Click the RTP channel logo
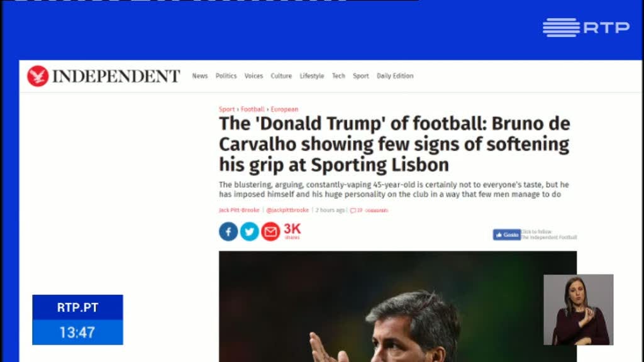The width and height of the screenshot is (644, 362). [x=586, y=28]
